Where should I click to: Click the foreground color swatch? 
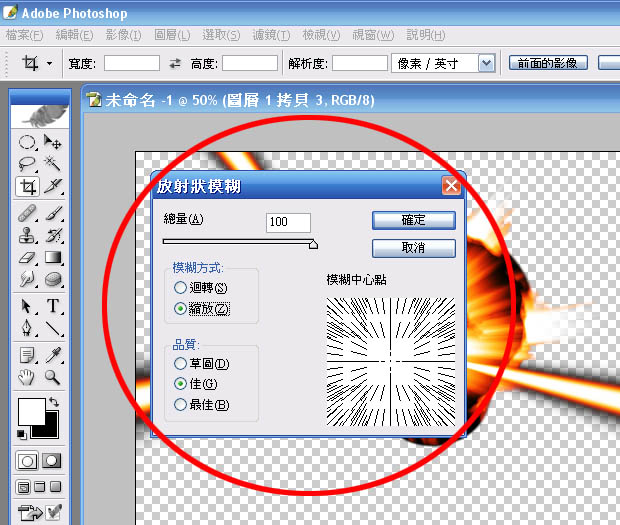click(x=31, y=411)
